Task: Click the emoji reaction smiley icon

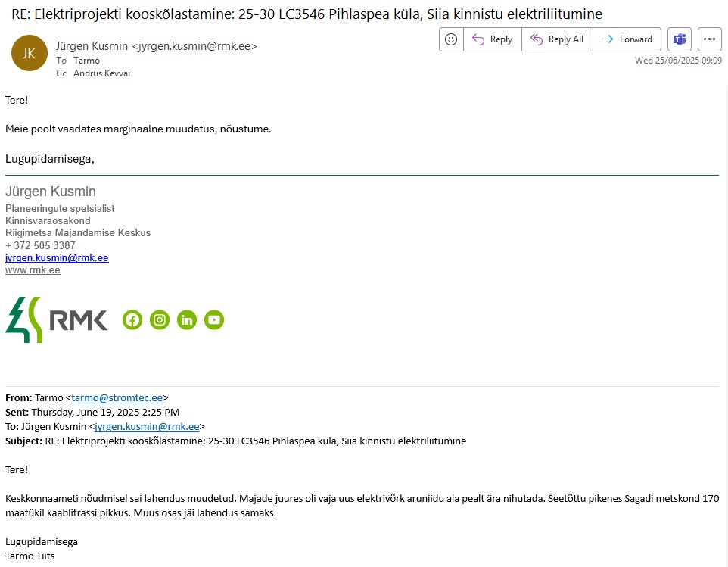Action: [x=451, y=39]
